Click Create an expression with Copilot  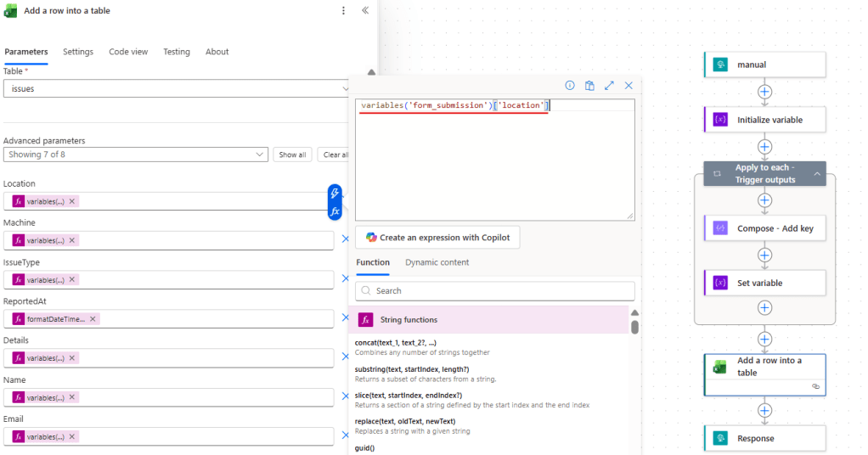(437, 238)
